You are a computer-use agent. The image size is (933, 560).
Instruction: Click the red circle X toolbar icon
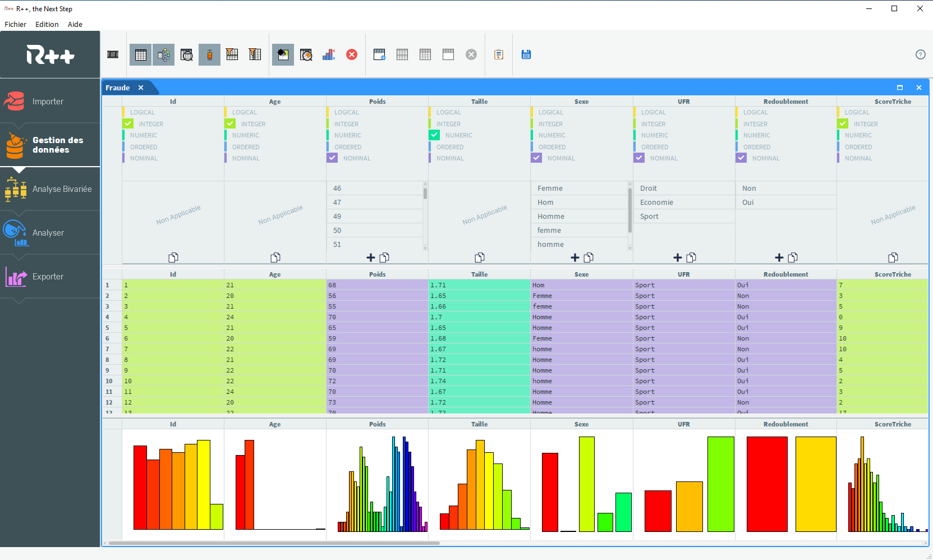point(352,54)
